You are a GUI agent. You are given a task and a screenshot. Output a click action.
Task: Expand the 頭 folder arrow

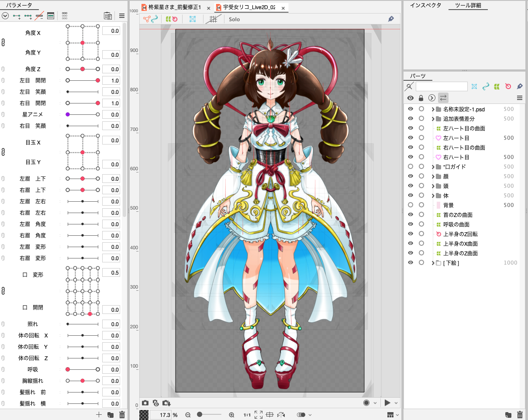pyautogui.click(x=433, y=186)
